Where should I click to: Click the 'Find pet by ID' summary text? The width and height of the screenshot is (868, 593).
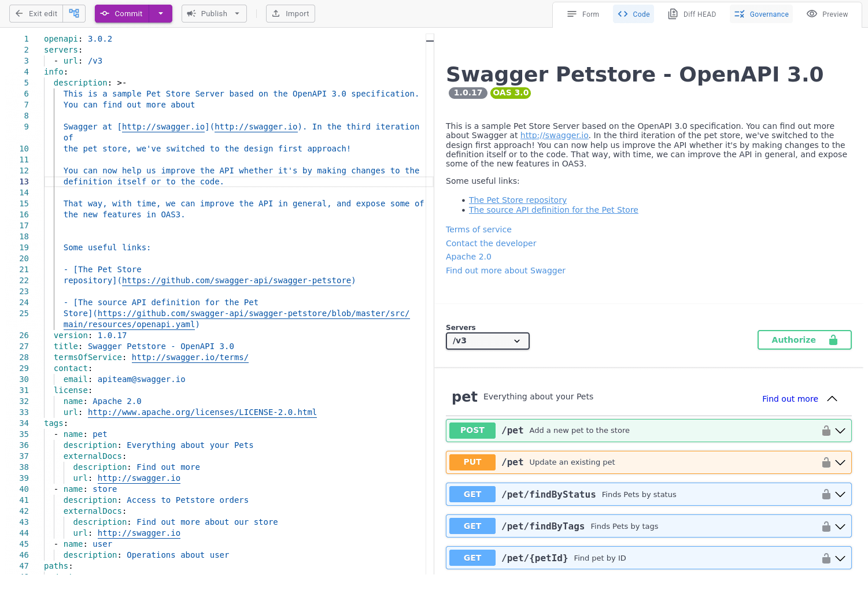click(600, 558)
